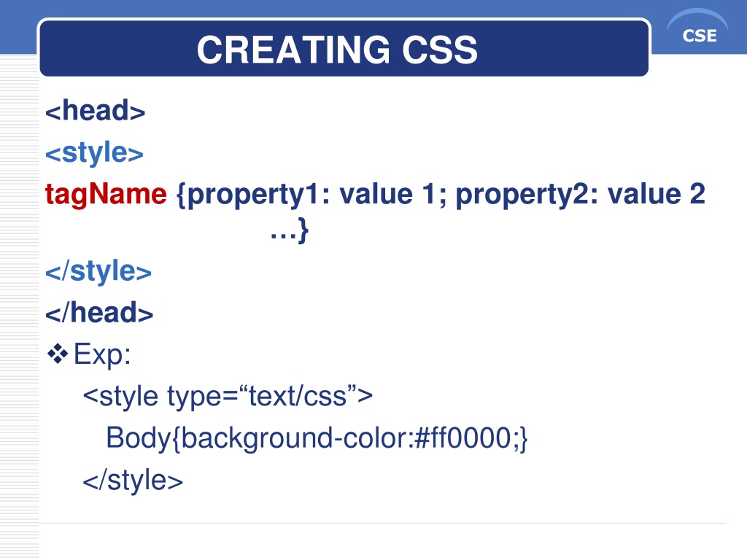Click the red tagName word
The image size is (747, 560).
tap(106, 194)
